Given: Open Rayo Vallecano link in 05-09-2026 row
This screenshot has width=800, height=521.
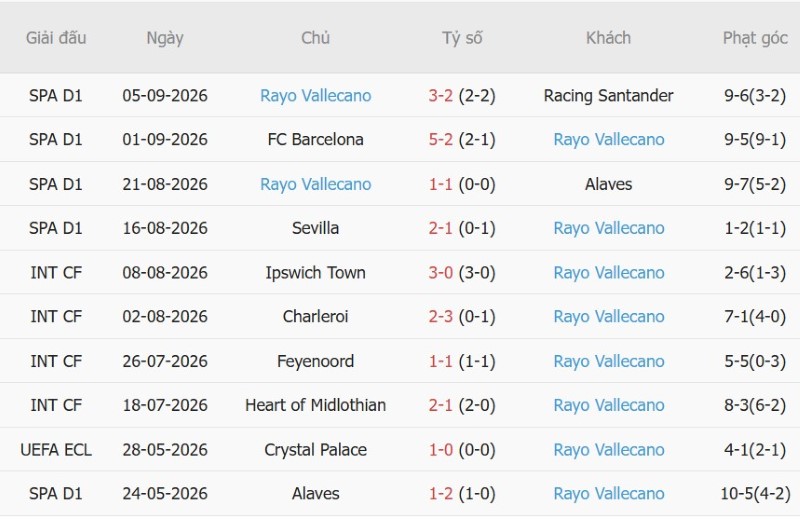Looking at the screenshot, I should click(x=315, y=95).
